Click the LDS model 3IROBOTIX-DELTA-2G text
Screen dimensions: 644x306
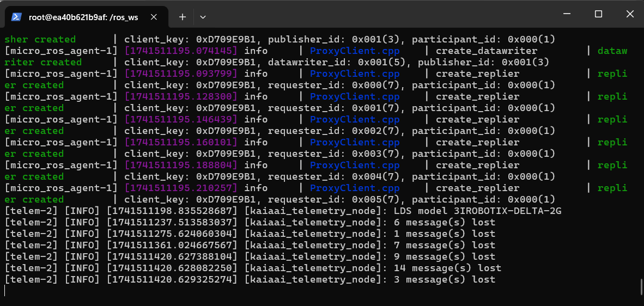point(477,211)
